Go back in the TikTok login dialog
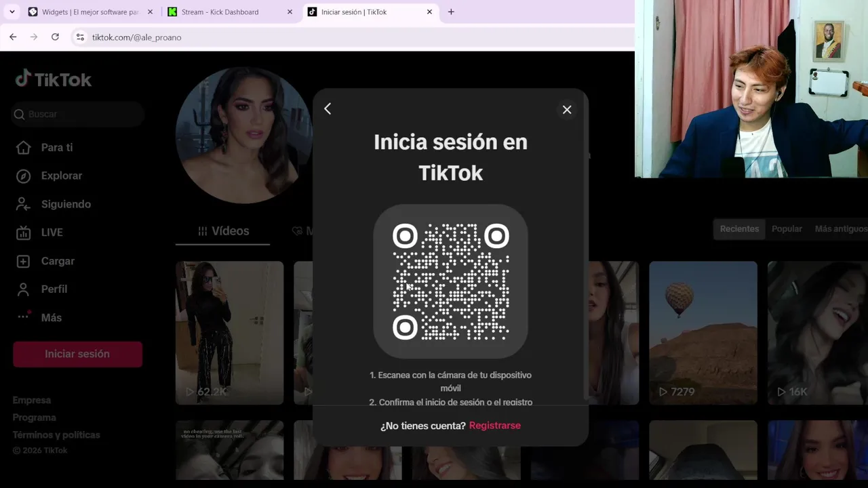868x488 pixels. 328,109
